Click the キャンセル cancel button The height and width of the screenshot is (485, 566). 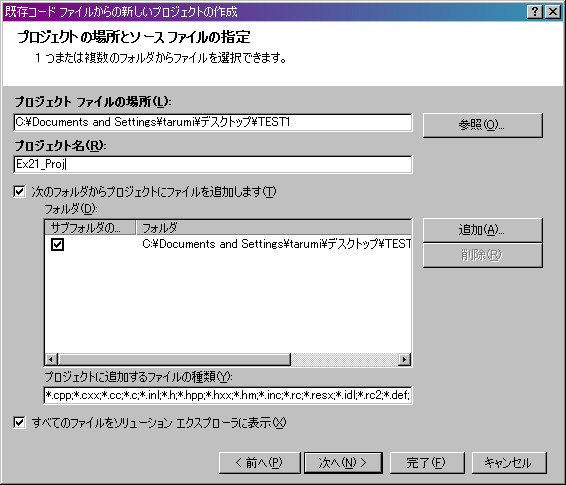click(509, 463)
